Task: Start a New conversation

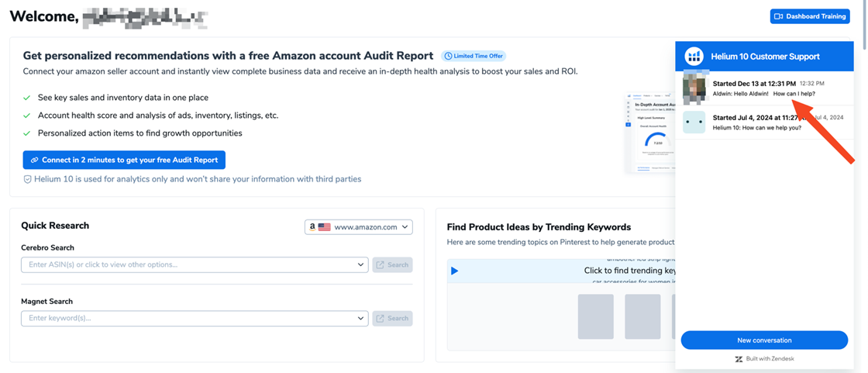Action: pos(763,340)
